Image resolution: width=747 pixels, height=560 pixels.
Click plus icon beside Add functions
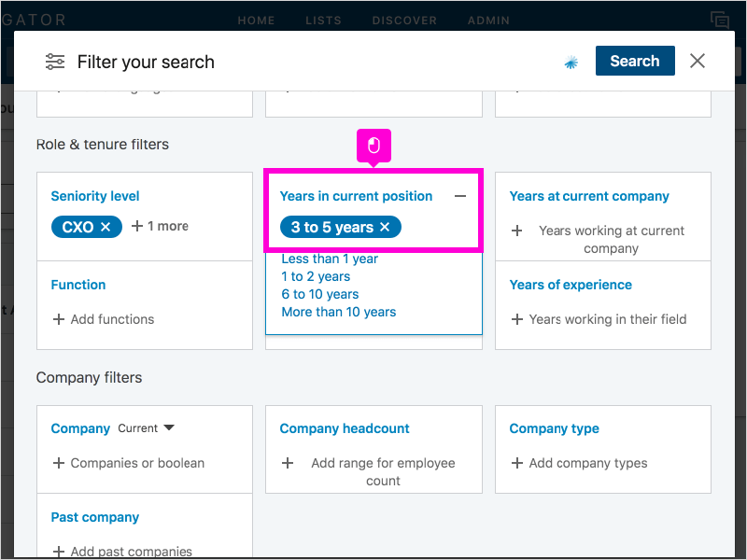point(59,319)
